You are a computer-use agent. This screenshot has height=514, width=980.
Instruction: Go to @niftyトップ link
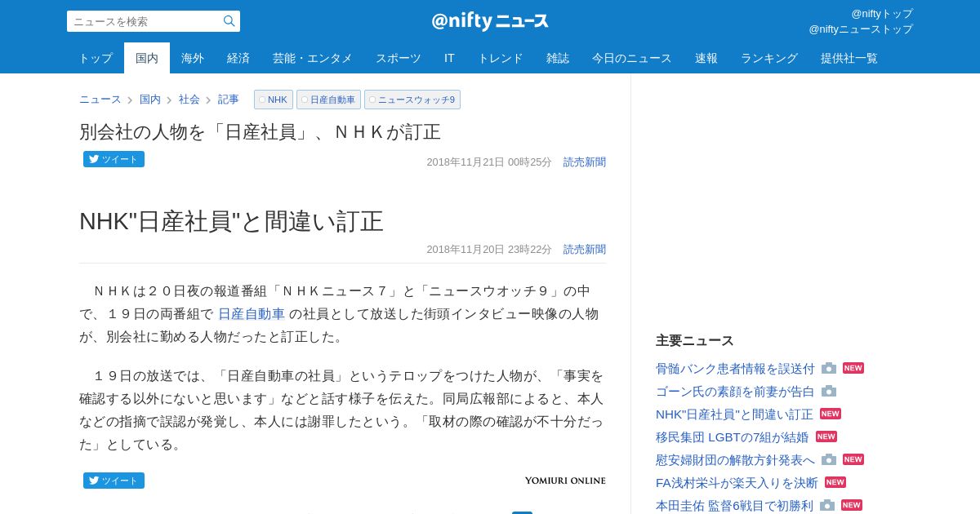[882, 14]
